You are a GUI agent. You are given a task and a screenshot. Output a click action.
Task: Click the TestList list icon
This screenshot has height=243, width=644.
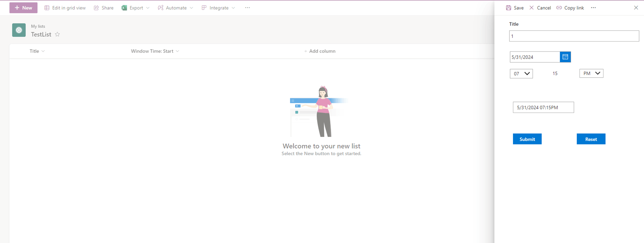coord(19,30)
